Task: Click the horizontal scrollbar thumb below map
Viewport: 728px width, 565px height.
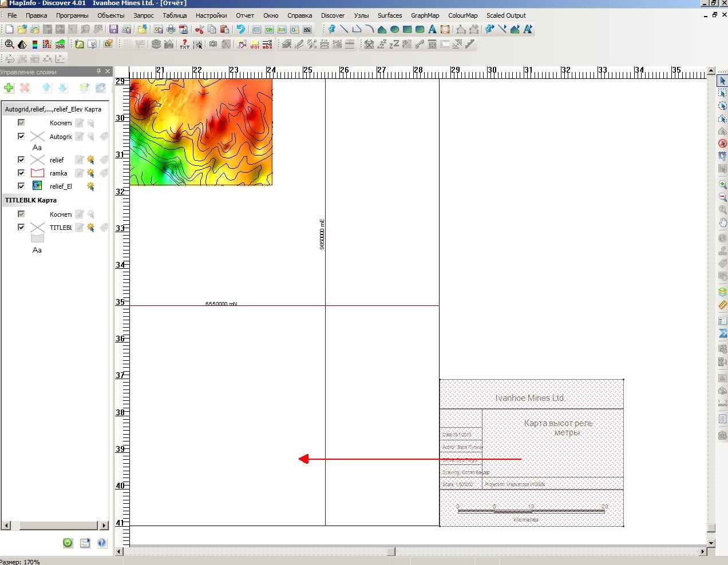Action: pyautogui.click(x=391, y=552)
